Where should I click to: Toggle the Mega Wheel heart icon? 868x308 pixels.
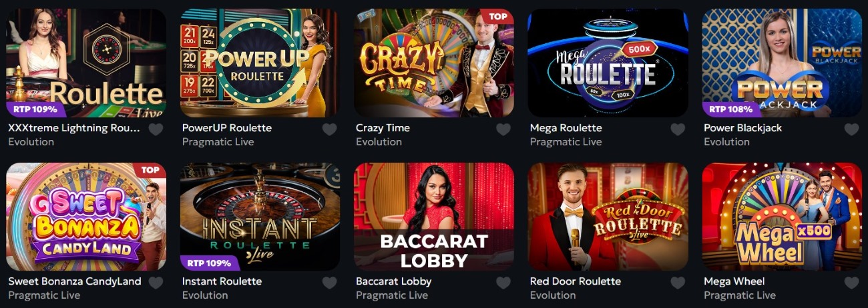(851, 283)
